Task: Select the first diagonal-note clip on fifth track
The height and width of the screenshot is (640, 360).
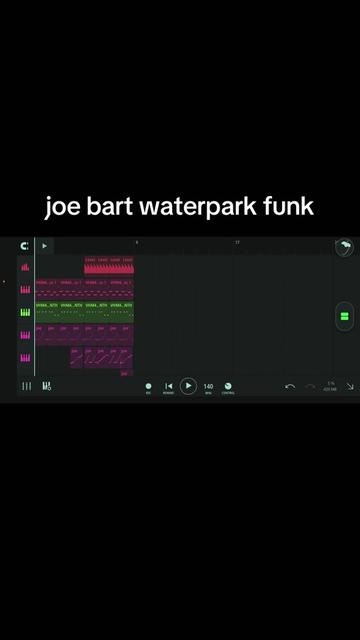Action: [76, 358]
